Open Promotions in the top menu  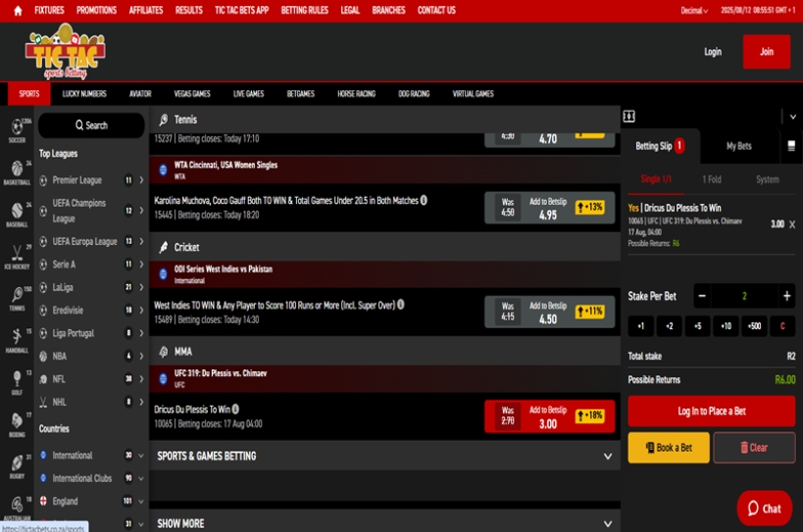point(96,10)
